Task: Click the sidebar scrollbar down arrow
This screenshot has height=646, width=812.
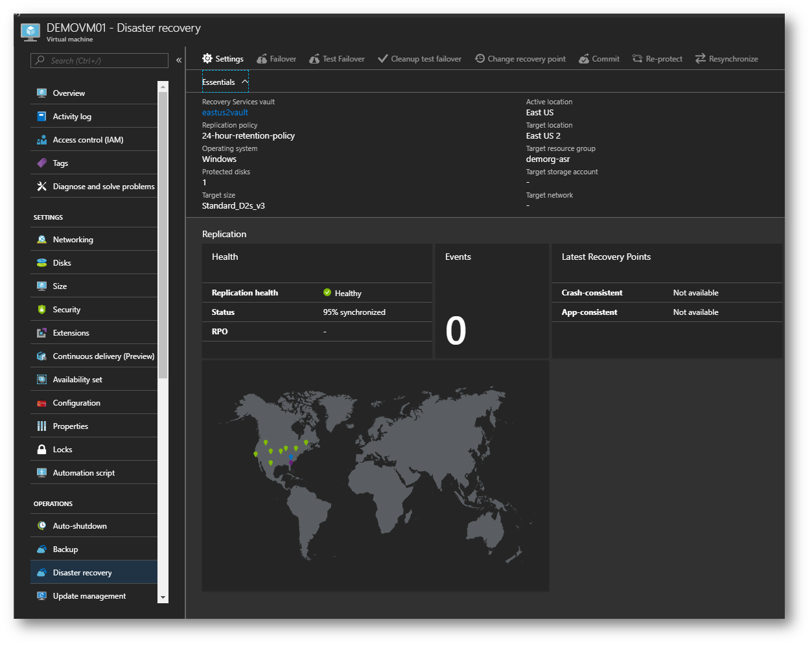Action: coord(163,597)
